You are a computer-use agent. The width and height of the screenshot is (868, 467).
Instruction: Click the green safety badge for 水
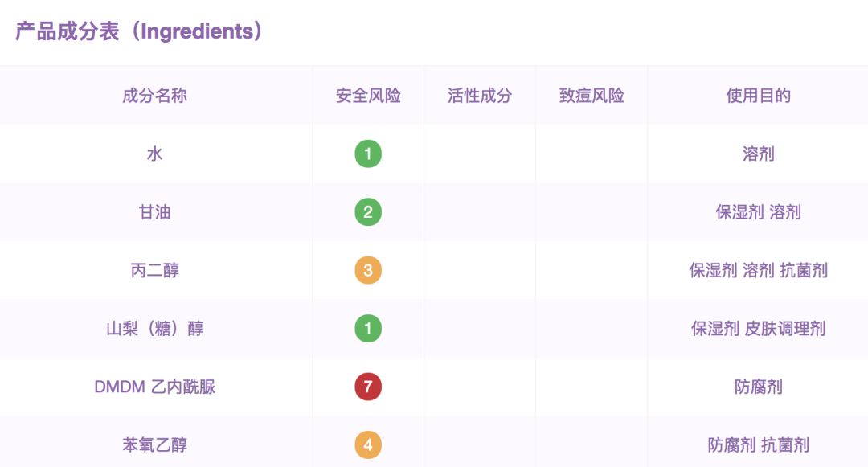tap(368, 154)
